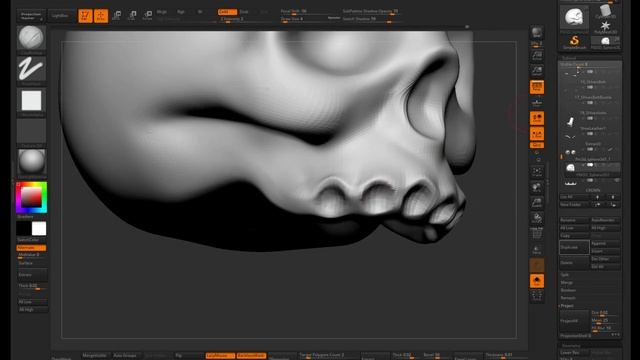Enable the Rgb channel button
The height and width of the screenshot is (360, 640).
tap(180, 12)
